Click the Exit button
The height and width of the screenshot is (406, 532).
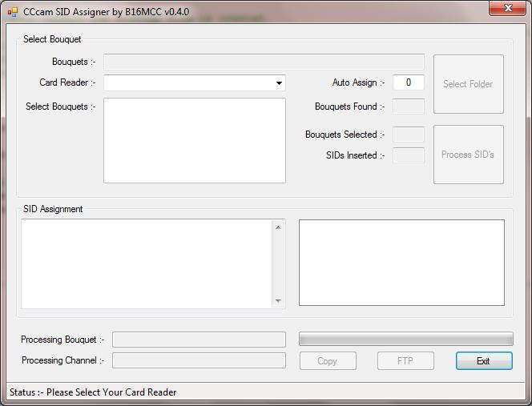(x=484, y=361)
